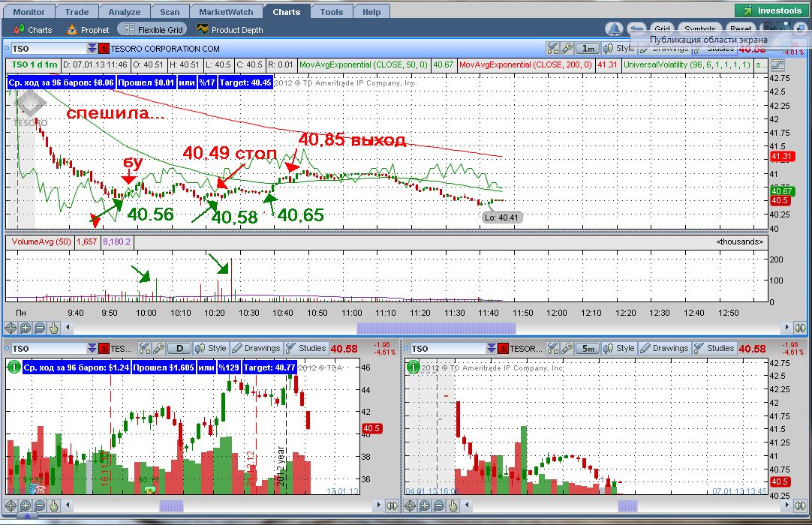
Task: Open the flask studies icon on daily chart
Action: tap(145, 349)
